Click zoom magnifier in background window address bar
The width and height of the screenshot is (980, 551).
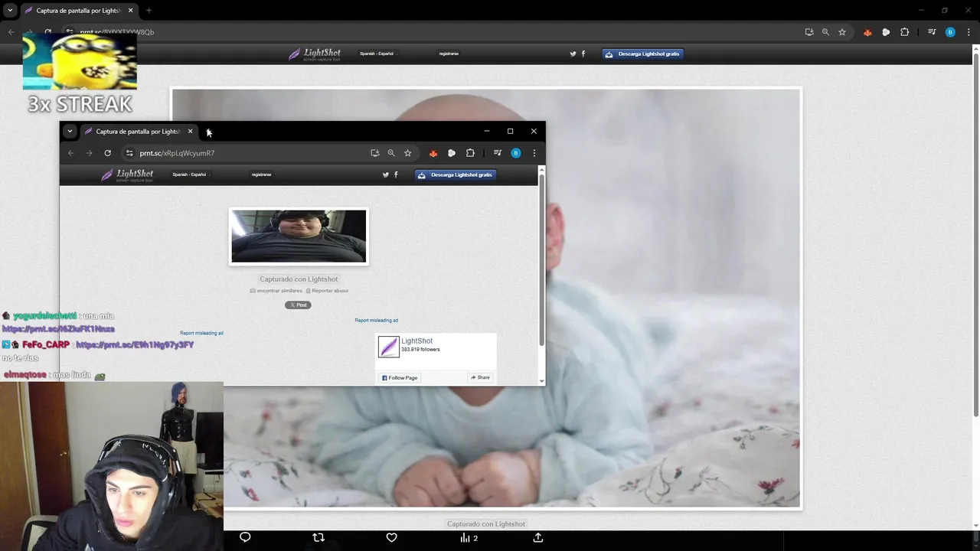[x=825, y=32]
